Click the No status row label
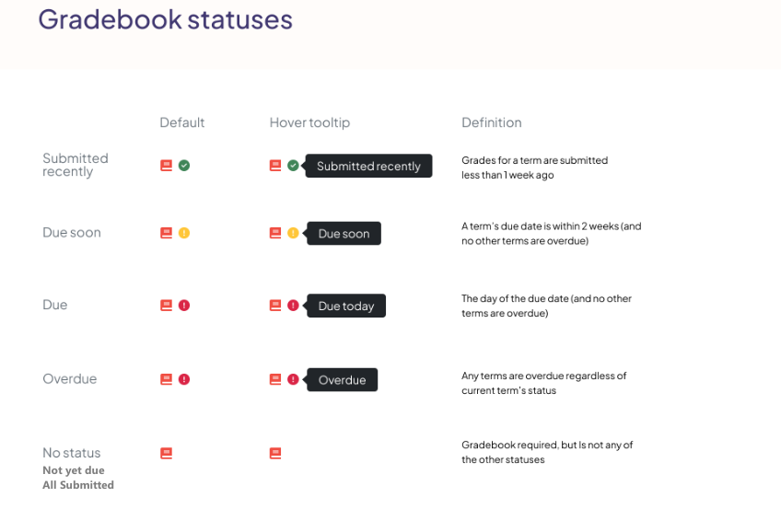 click(72, 453)
